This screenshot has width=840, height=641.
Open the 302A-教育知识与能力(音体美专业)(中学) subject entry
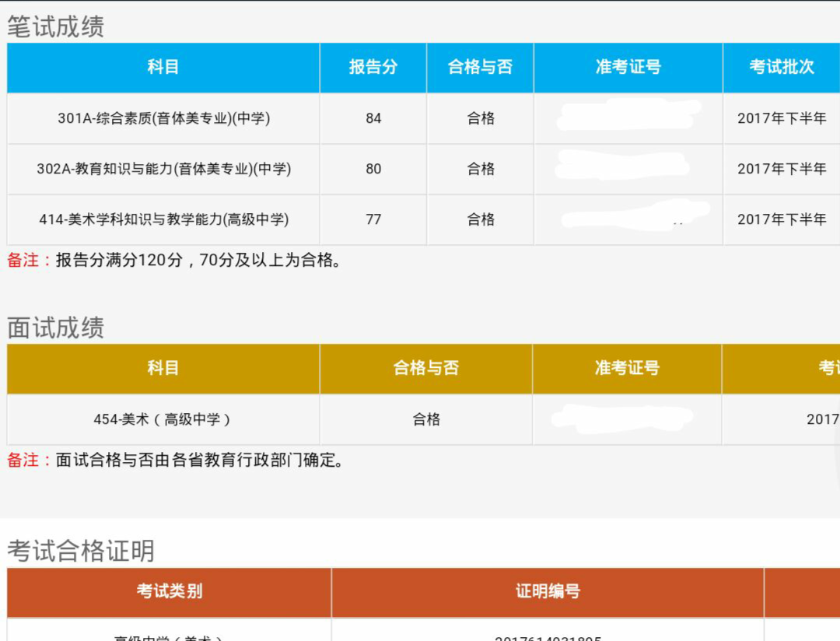[x=162, y=169]
